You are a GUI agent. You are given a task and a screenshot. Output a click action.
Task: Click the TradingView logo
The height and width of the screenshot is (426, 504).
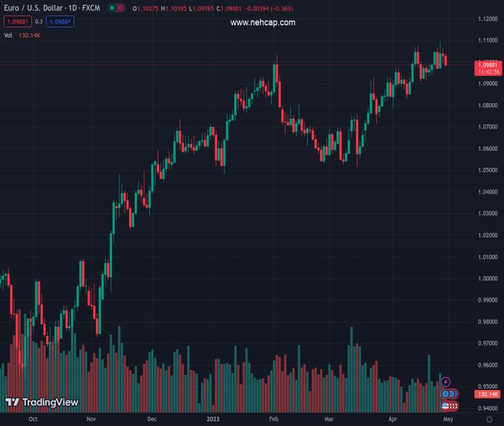pos(41,403)
